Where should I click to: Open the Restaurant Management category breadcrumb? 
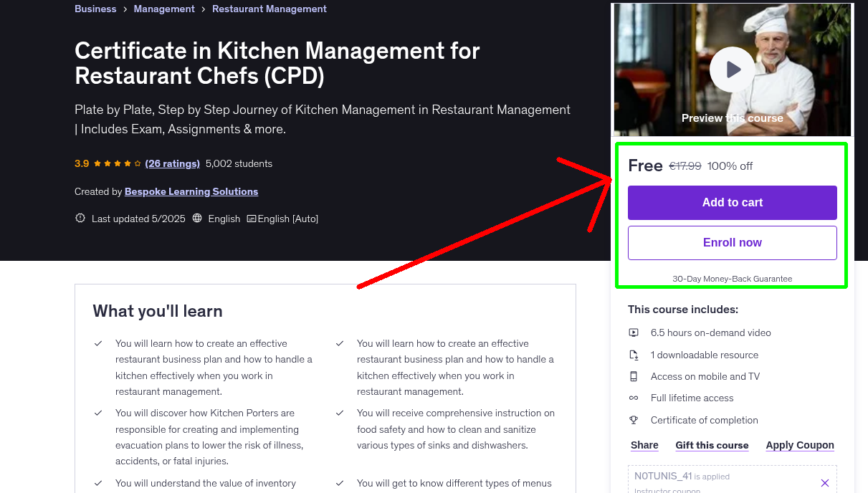coord(269,9)
